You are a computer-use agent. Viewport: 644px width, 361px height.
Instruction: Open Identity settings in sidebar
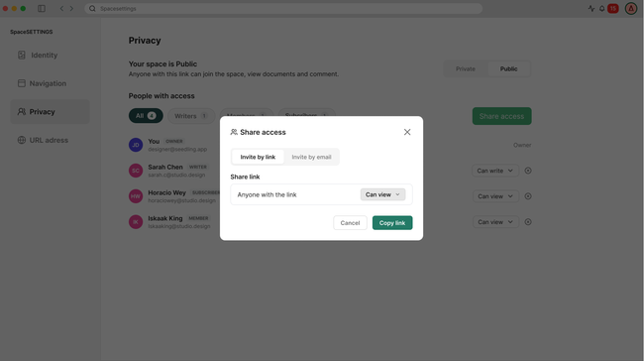click(x=50, y=56)
